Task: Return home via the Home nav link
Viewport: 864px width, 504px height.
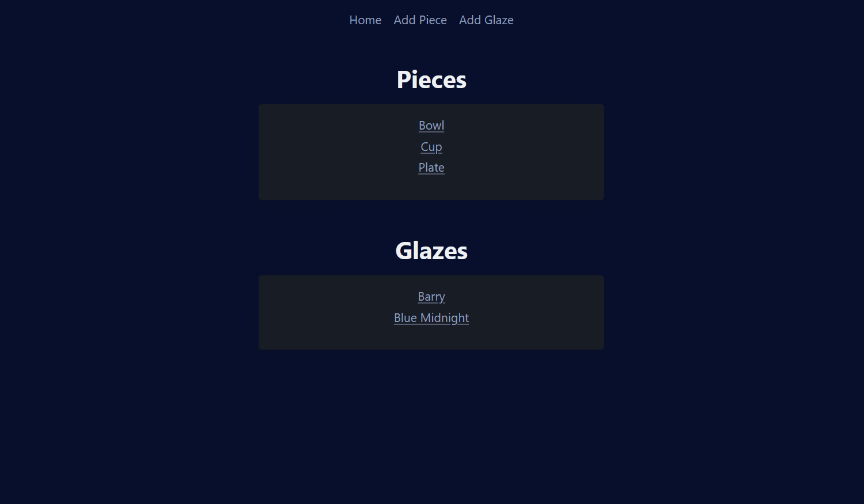Action: tap(365, 20)
